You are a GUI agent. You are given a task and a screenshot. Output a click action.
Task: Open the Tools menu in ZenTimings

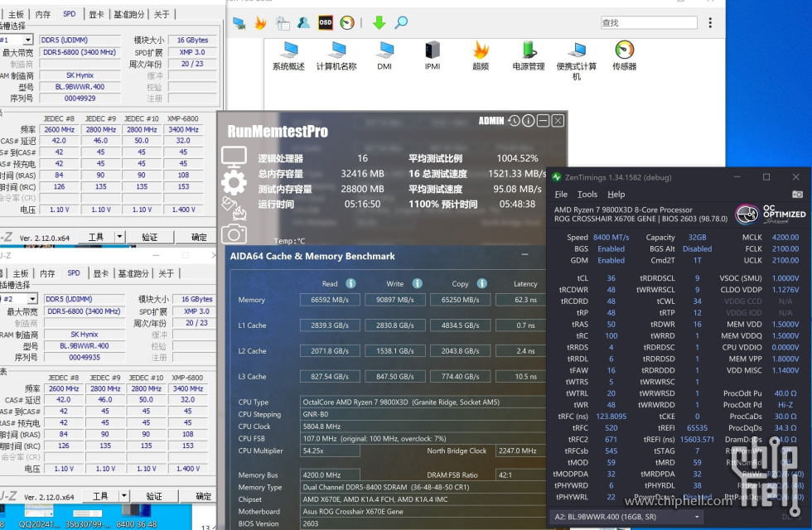587,194
